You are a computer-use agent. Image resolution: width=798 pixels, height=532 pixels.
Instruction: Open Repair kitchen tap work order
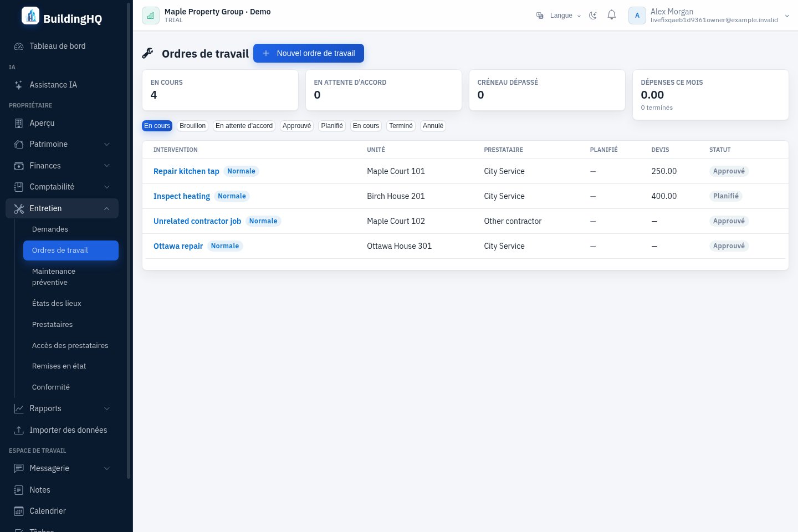[186, 171]
